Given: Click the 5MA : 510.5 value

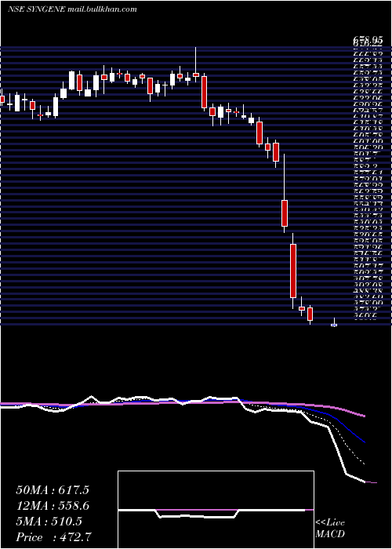Looking at the screenshot, I should [x=49, y=522].
